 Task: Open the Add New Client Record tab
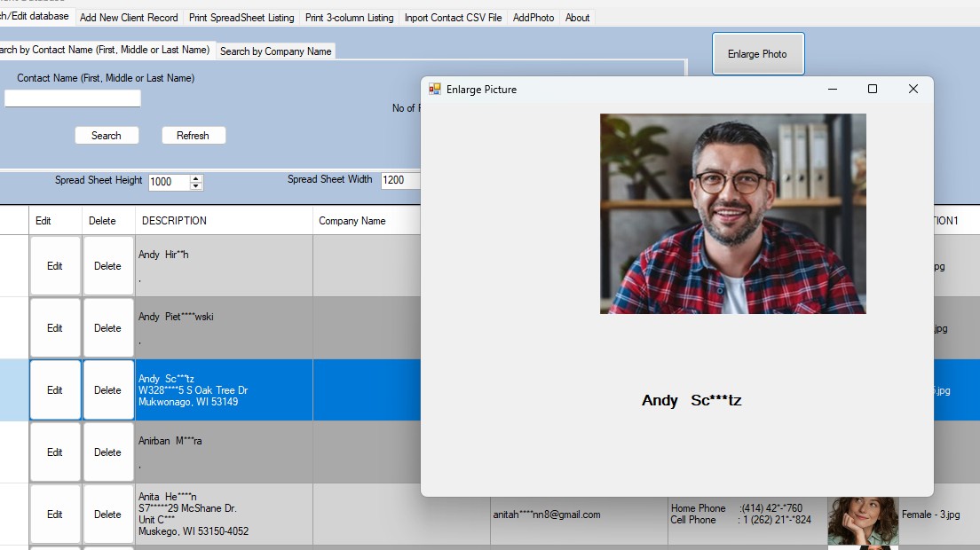(x=129, y=18)
